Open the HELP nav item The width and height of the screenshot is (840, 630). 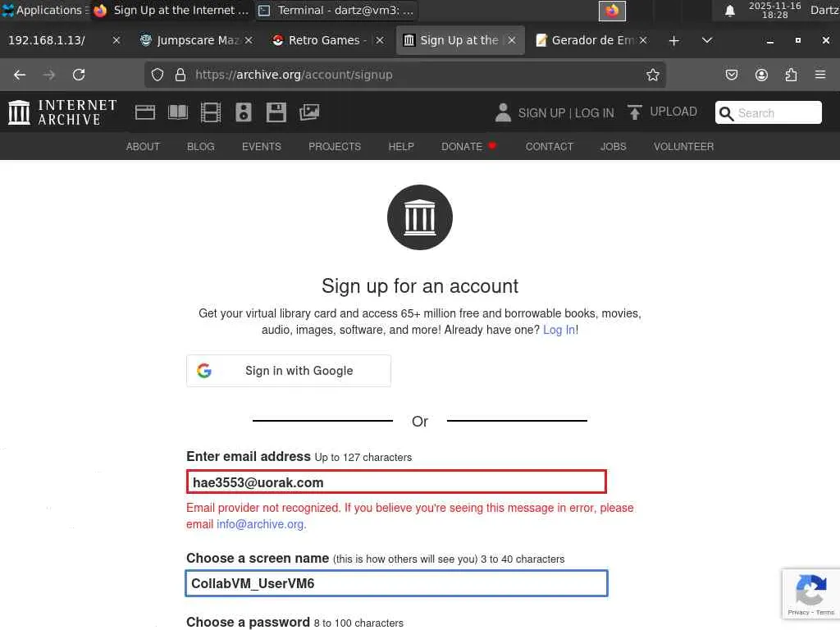tap(401, 147)
